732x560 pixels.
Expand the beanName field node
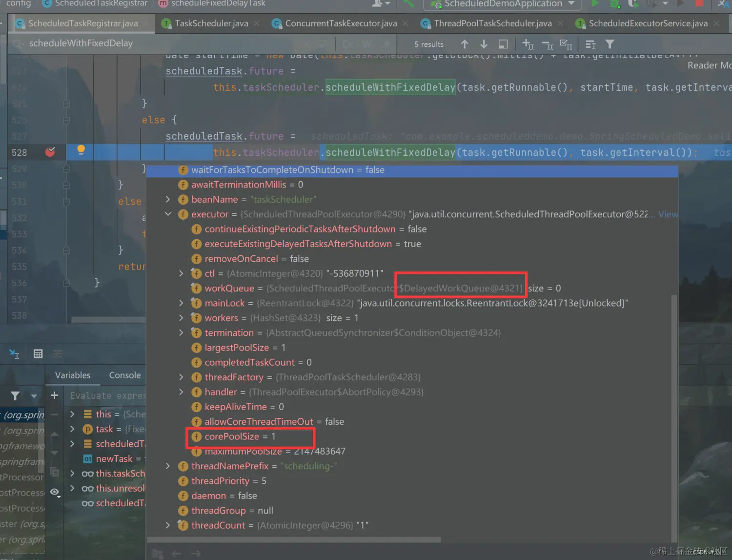[x=168, y=199]
